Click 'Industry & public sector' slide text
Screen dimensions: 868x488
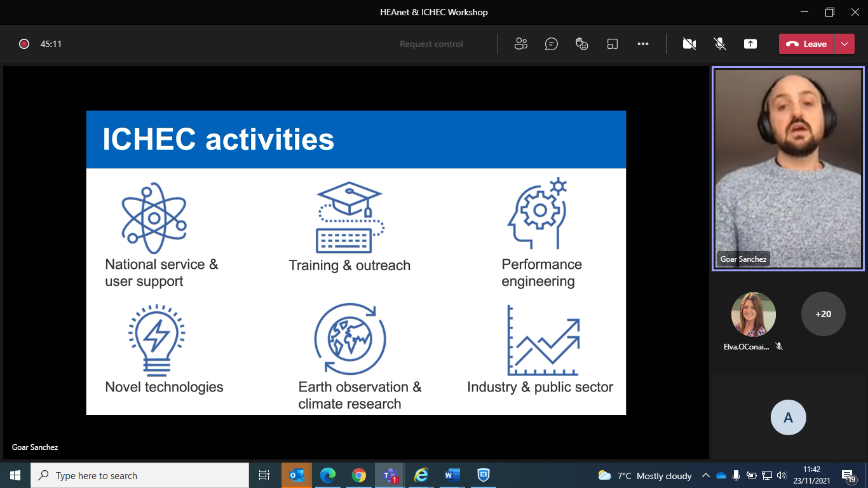click(540, 387)
